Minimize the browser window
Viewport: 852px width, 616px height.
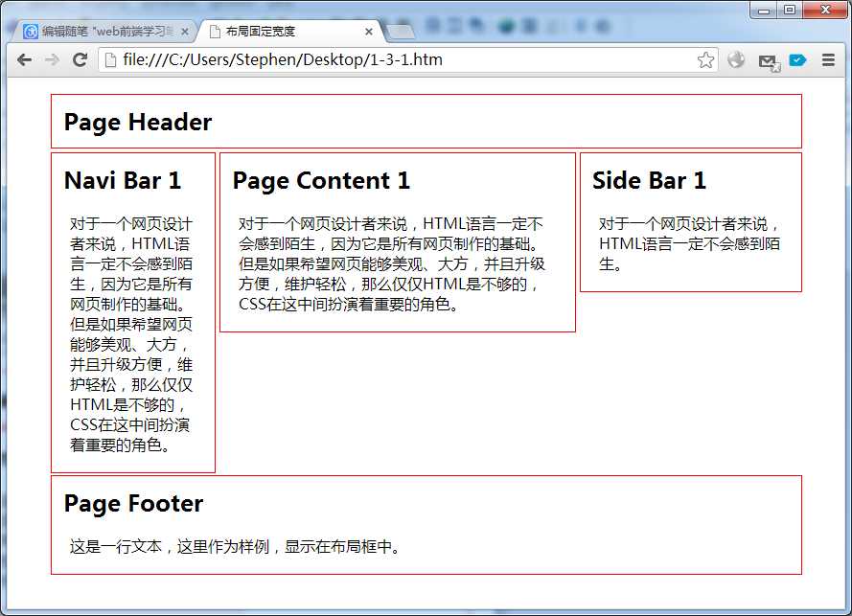pyautogui.click(x=764, y=11)
